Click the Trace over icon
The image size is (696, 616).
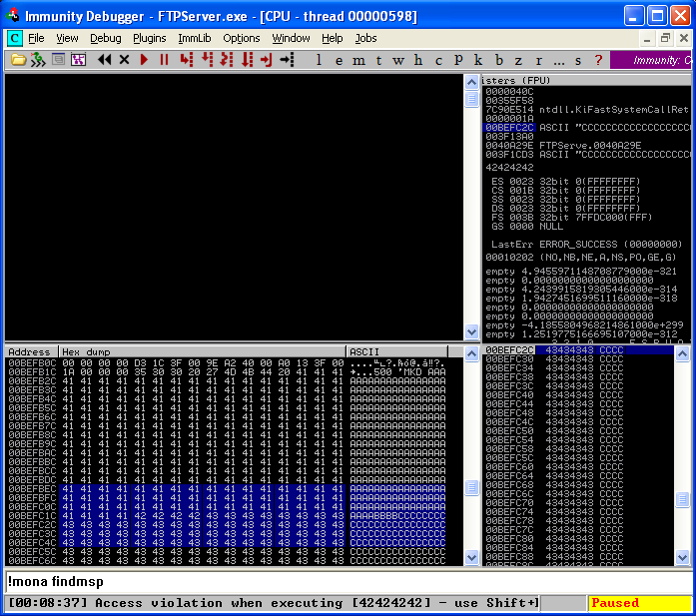[x=248, y=60]
